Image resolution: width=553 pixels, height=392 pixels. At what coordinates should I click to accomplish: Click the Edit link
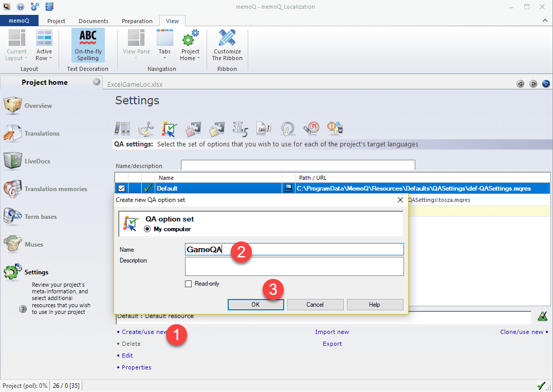[127, 356]
